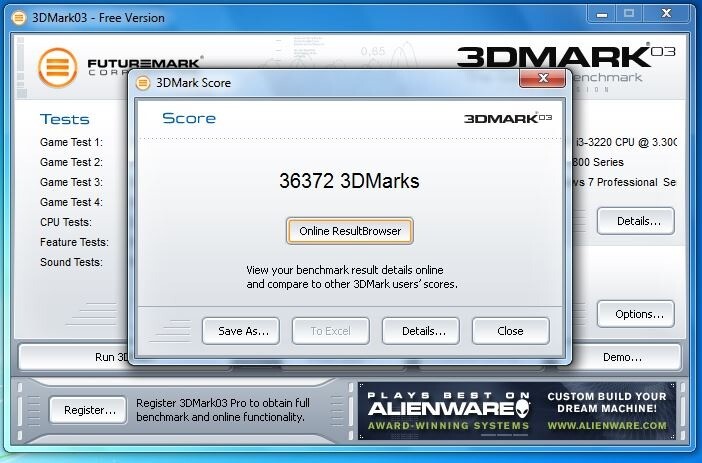Click the 3DMark03 main window title bar icon
Viewport: 702px width, 463px height.
click(19, 18)
